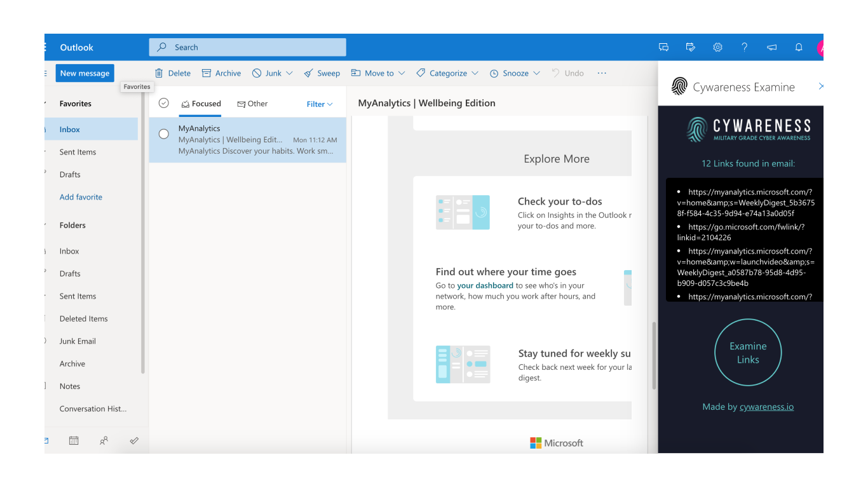Open the Categorize dropdown
This screenshot has width=868, height=488.
pos(447,73)
